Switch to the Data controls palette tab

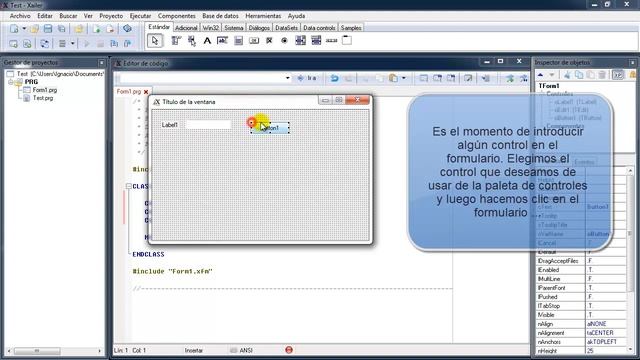[319, 28]
